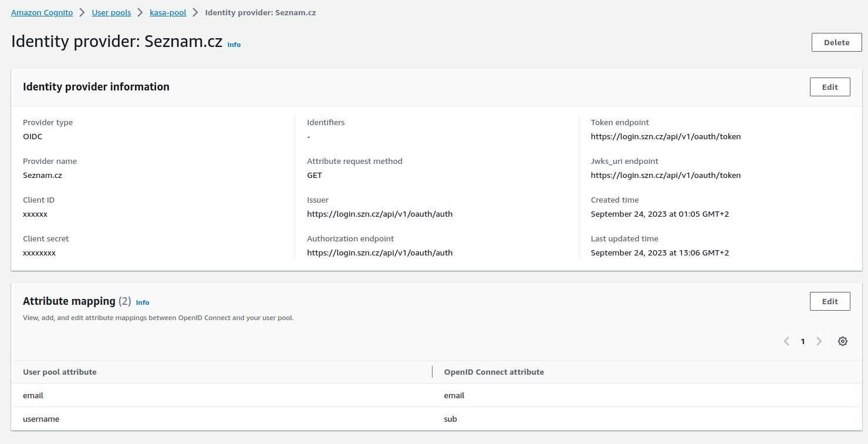Select page number 1 in pagination
The height and width of the screenshot is (444, 868).
click(x=803, y=341)
